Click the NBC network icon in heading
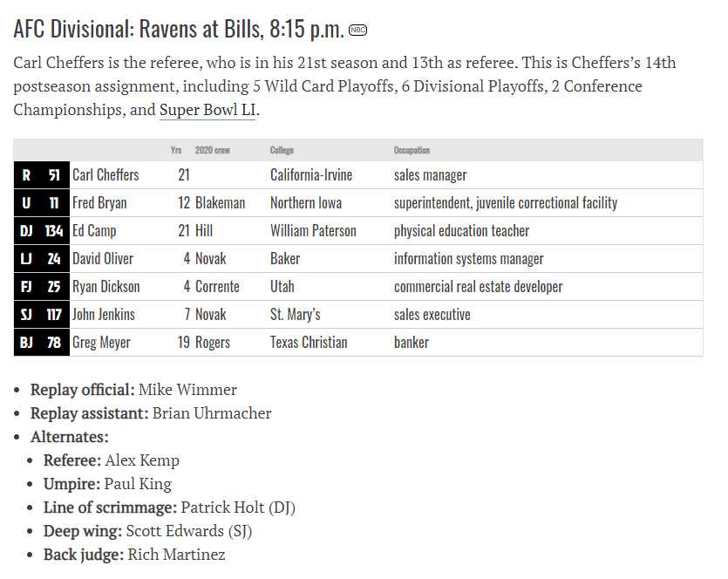The image size is (728, 579). pyautogui.click(x=357, y=31)
